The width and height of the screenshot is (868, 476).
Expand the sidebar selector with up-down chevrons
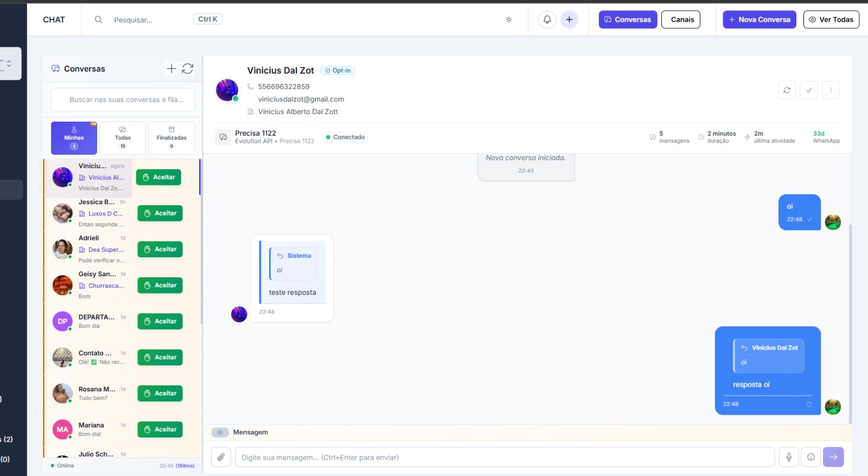click(x=9, y=64)
